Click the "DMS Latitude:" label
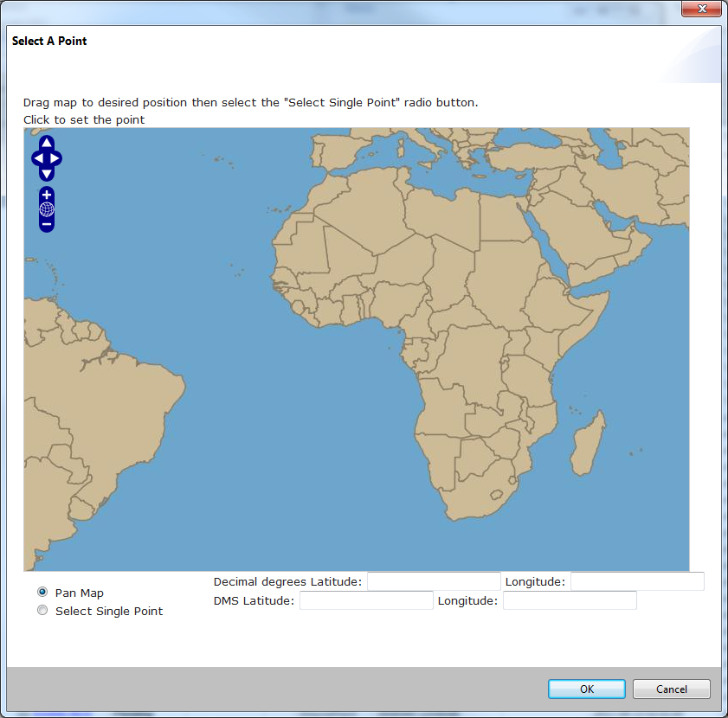728x718 pixels. (x=254, y=600)
